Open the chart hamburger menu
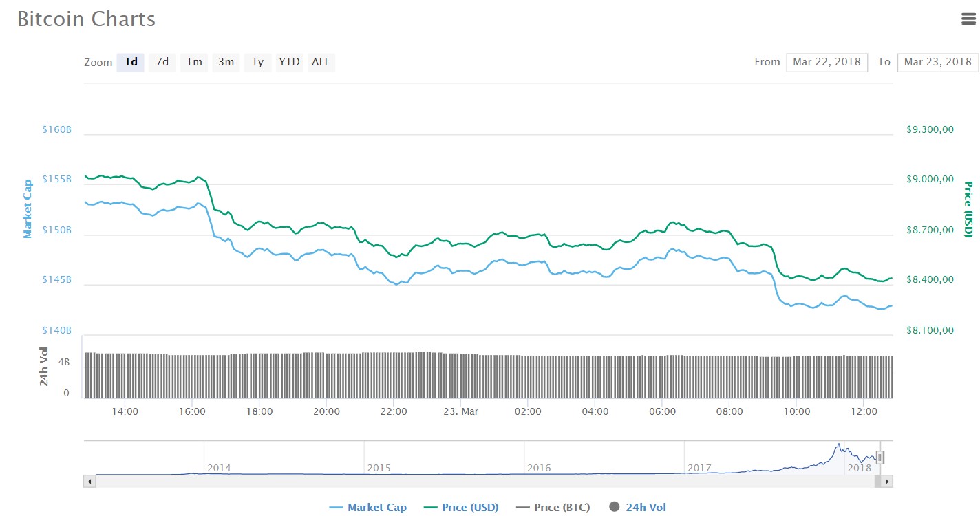Viewport: 980px width, 516px height. 968,19
